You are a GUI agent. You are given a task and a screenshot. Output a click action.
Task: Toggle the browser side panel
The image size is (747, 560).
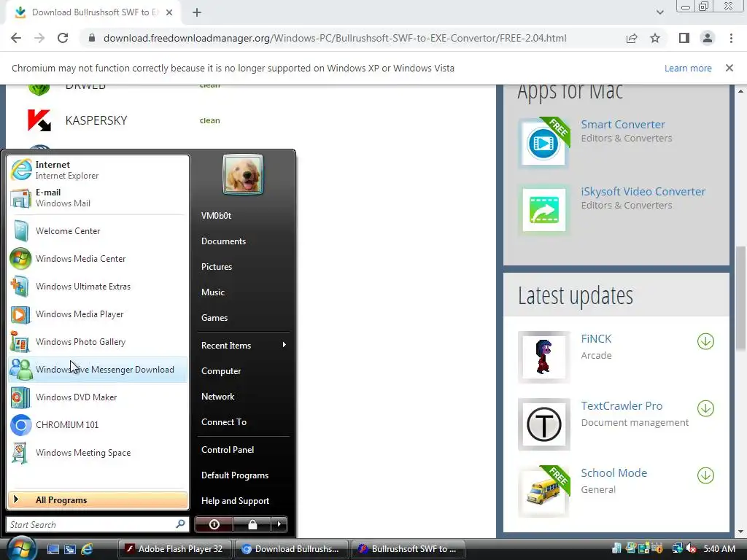point(684,38)
